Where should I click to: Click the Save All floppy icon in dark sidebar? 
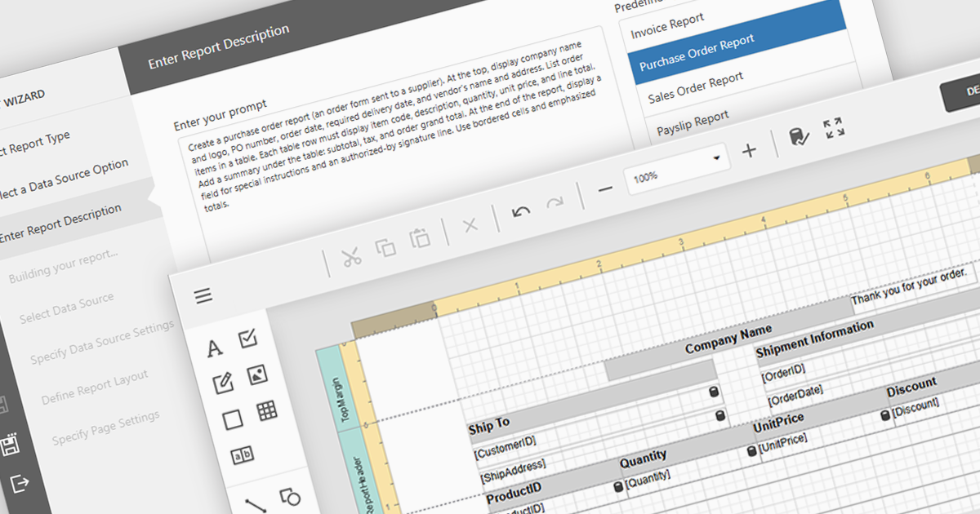coord(10,446)
